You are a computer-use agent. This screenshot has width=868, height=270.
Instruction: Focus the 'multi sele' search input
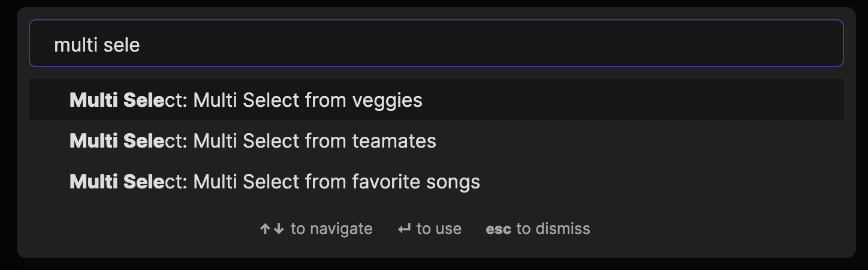(436, 43)
